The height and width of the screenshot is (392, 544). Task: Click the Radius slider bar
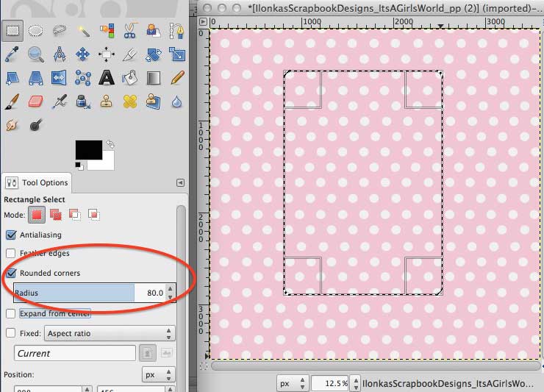(90, 293)
